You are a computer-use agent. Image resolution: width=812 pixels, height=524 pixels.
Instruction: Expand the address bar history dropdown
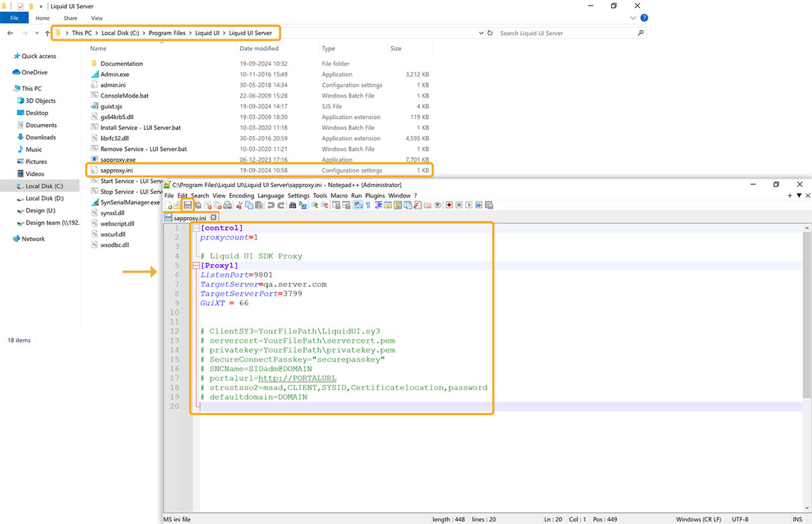pos(481,33)
